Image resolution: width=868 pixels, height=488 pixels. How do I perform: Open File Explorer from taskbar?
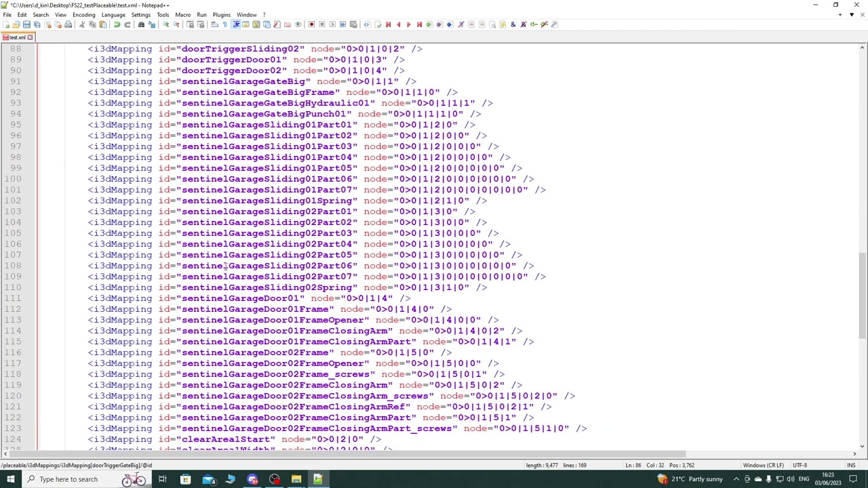coord(296,479)
